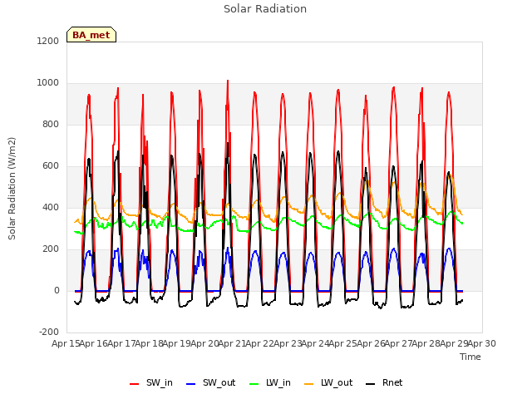
Task: Click the red SW_in legend swatch
Action: [x=135, y=384]
